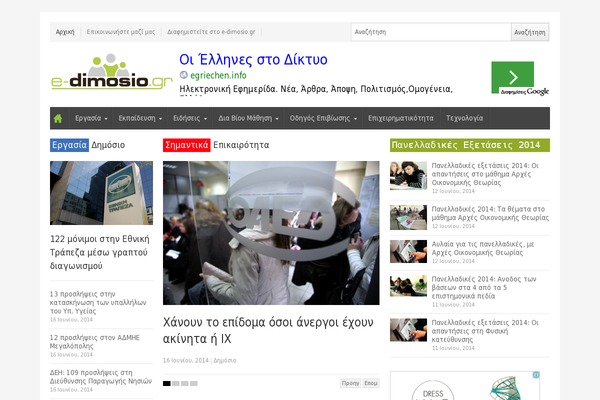Expand the Οδηγός Επιβίωσης dropdown

pos(323,118)
